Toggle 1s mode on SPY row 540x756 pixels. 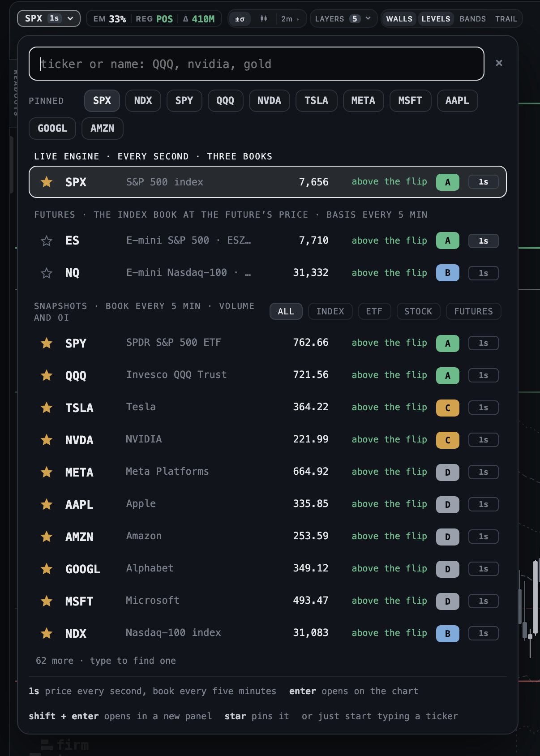point(484,343)
